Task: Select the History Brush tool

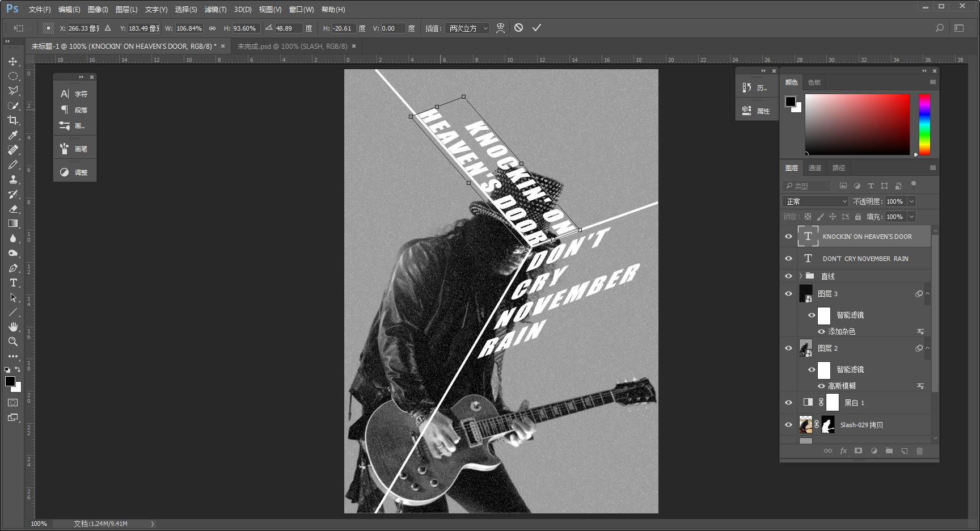Action: [13, 194]
